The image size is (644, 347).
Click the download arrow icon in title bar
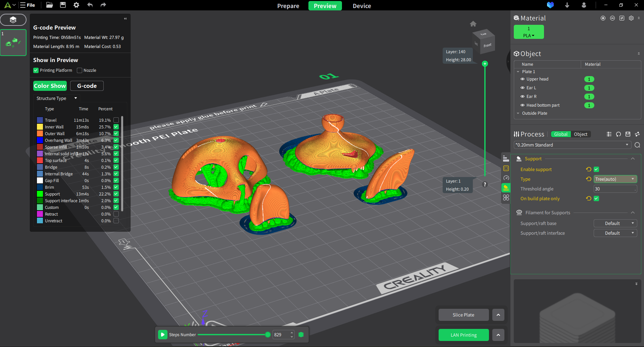point(567,5)
